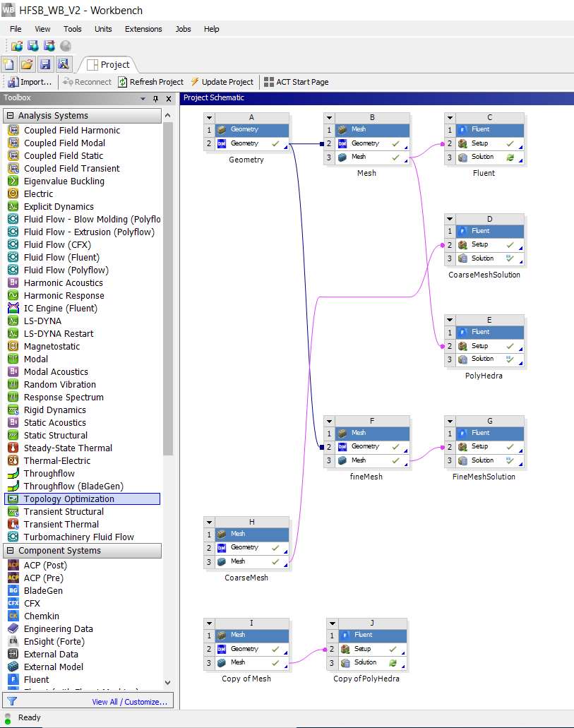Click the Topology Optimization icon

point(13,499)
